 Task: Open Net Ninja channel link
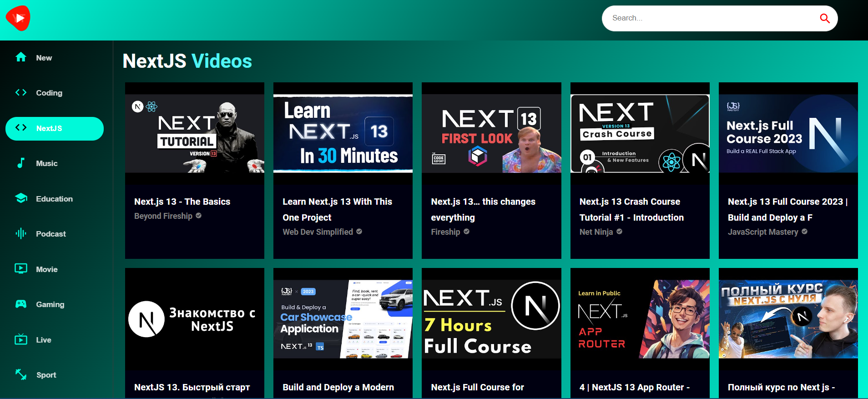point(596,232)
